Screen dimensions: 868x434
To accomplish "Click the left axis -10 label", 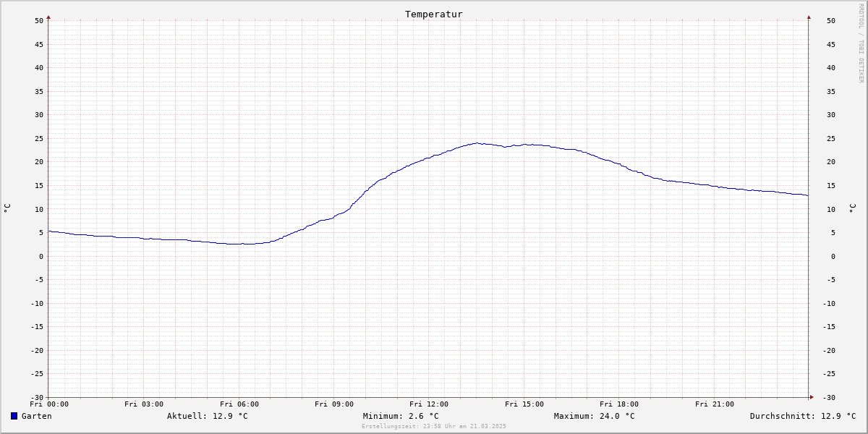I will click(x=37, y=303).
